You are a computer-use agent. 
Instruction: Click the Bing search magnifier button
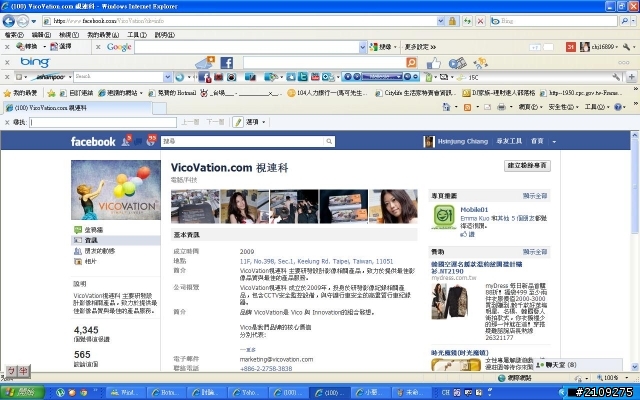tap(624, 21)
